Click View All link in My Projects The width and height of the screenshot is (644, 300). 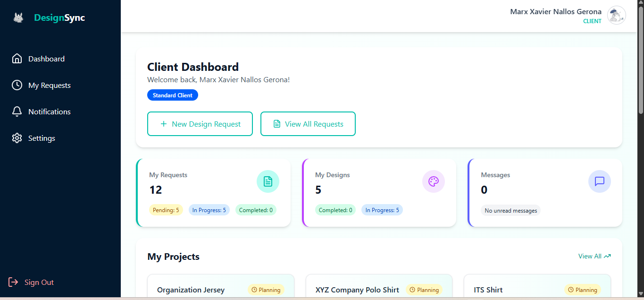[x=594, y=256]
